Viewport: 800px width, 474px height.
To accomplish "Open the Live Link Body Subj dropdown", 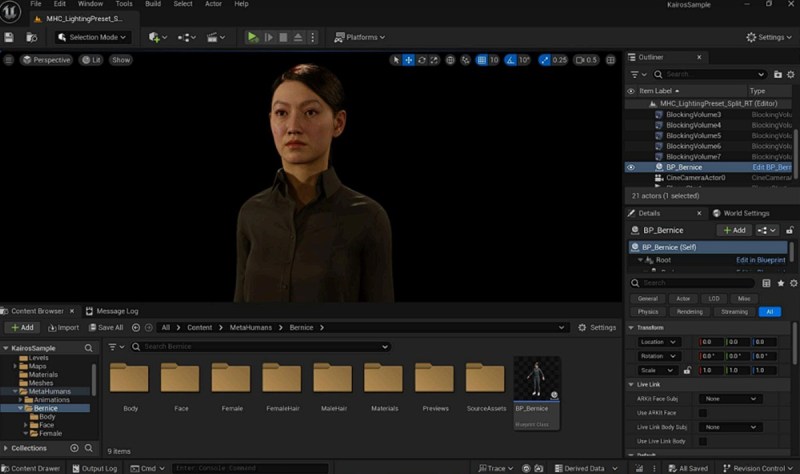I will pos(730,428).
